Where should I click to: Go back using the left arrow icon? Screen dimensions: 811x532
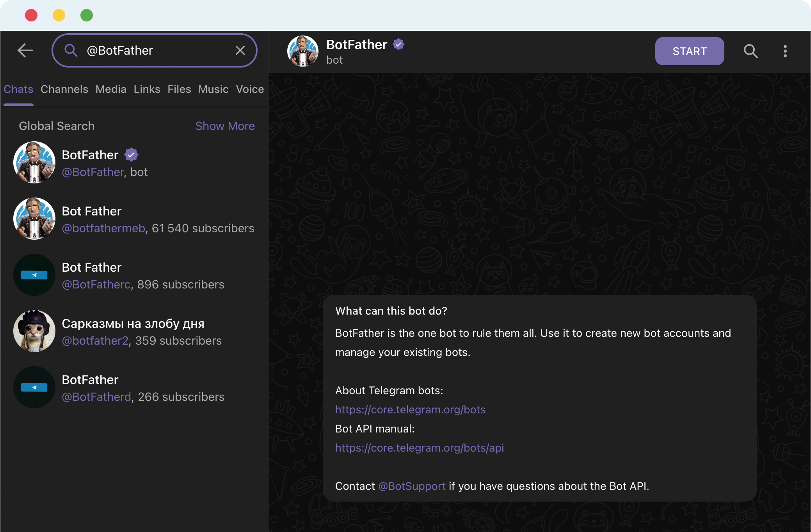pyautogui.click(x=25, y=50)
